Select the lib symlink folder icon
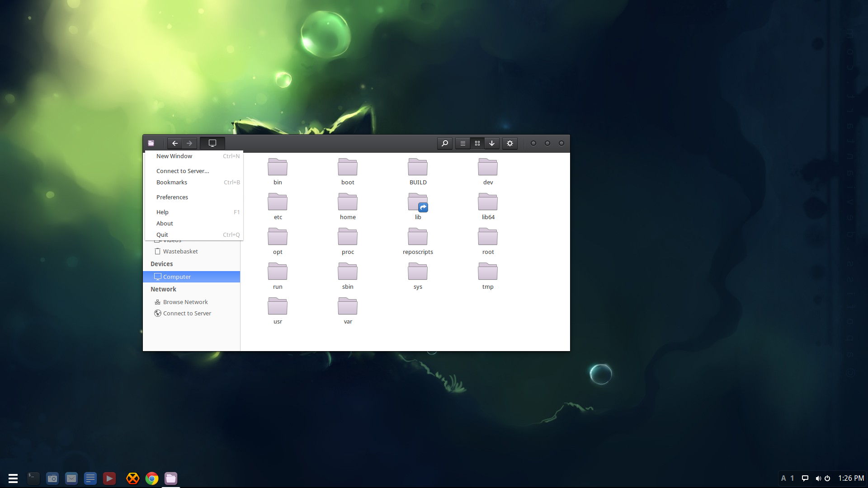The height and width of the screenshot is (488, 868). [x=418, y=202]
